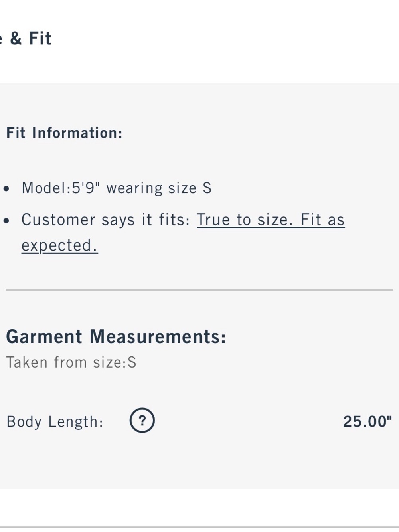Click the "Fit Information:" heading

pos(64,133)
